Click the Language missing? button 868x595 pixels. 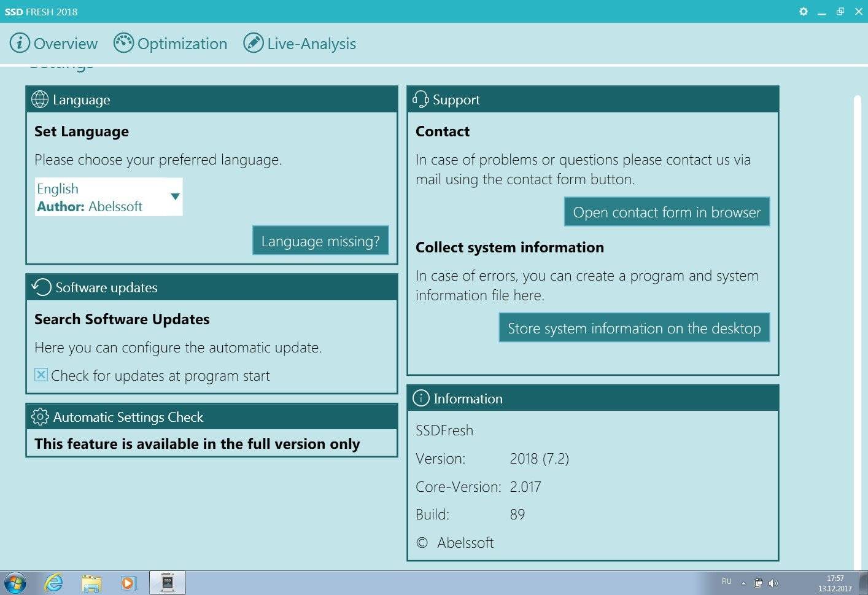[x=320, y=241]
